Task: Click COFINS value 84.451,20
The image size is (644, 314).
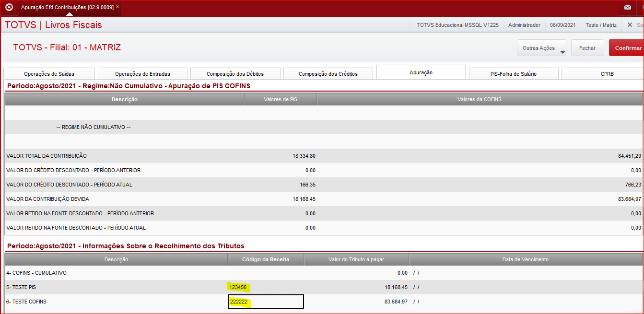Action: tap(629, 156)
